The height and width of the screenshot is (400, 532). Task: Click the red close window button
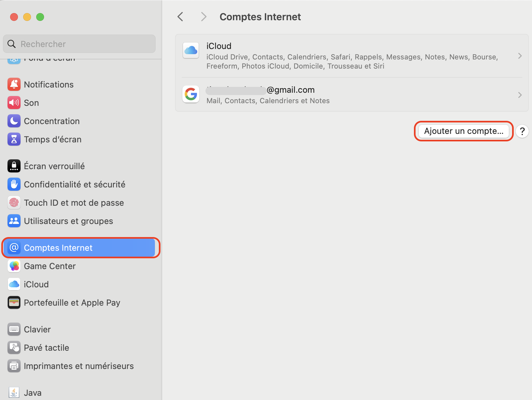[x=14, y=17]
